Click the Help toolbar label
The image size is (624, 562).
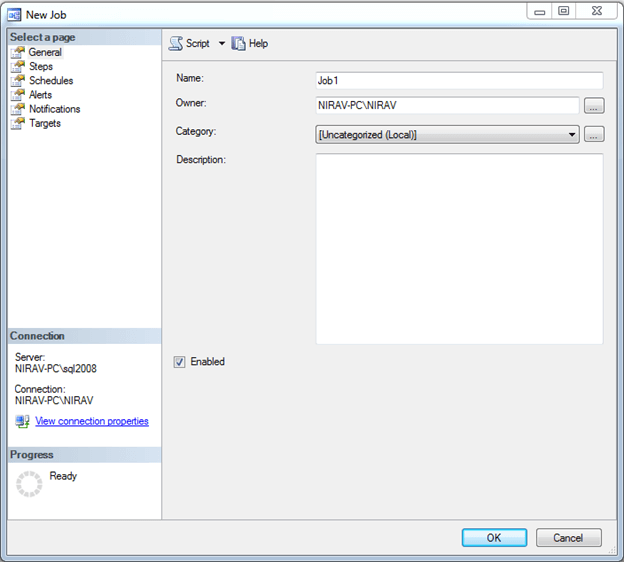pyautogui.click(x=258, y=43)
